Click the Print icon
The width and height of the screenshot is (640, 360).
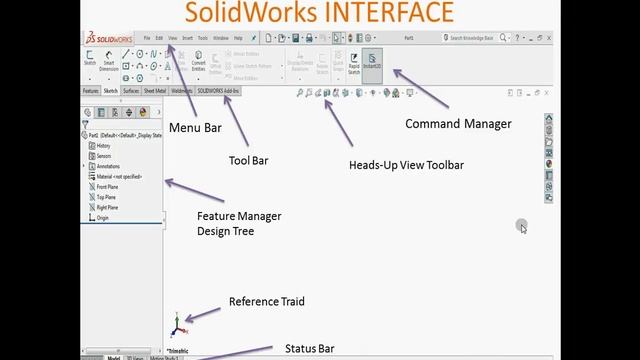click(x=309, y=38)
